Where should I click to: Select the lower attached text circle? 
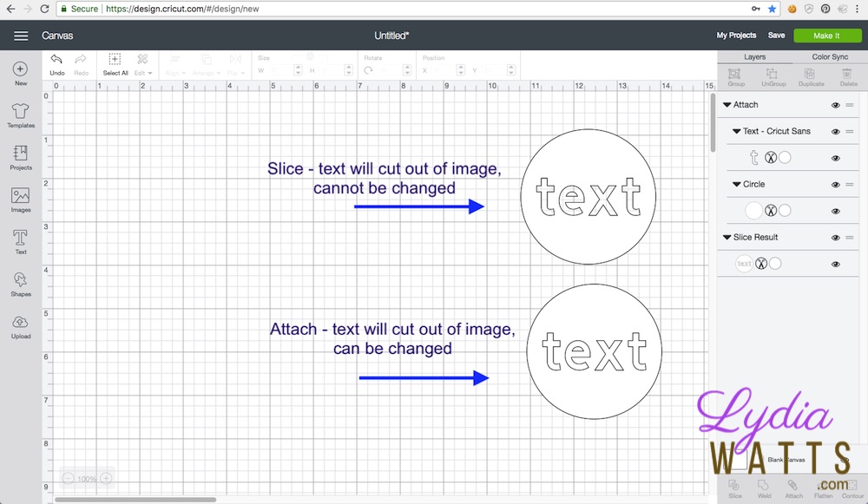coord(594,352)
